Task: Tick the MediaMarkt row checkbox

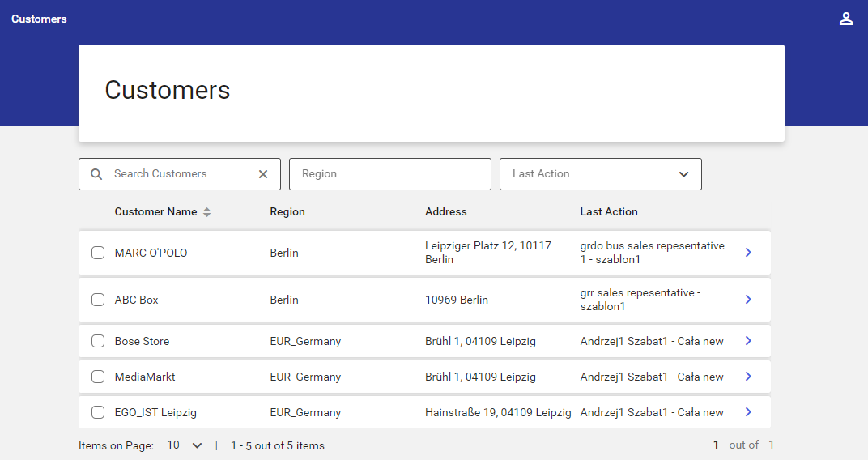Action: click(98, 377)
